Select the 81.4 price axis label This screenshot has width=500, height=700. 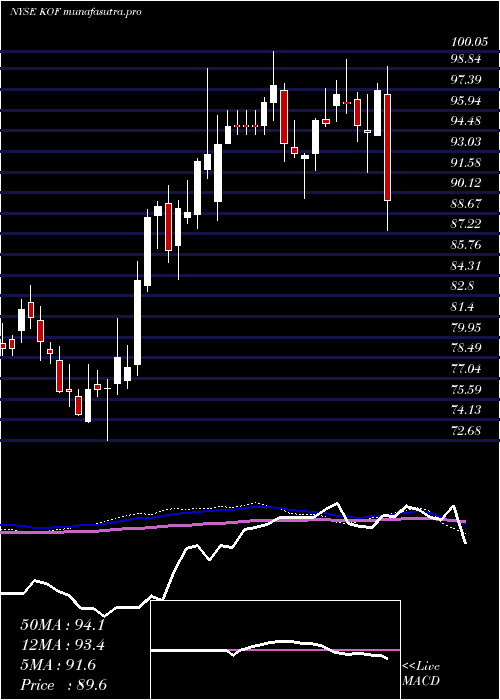(463, 307)
